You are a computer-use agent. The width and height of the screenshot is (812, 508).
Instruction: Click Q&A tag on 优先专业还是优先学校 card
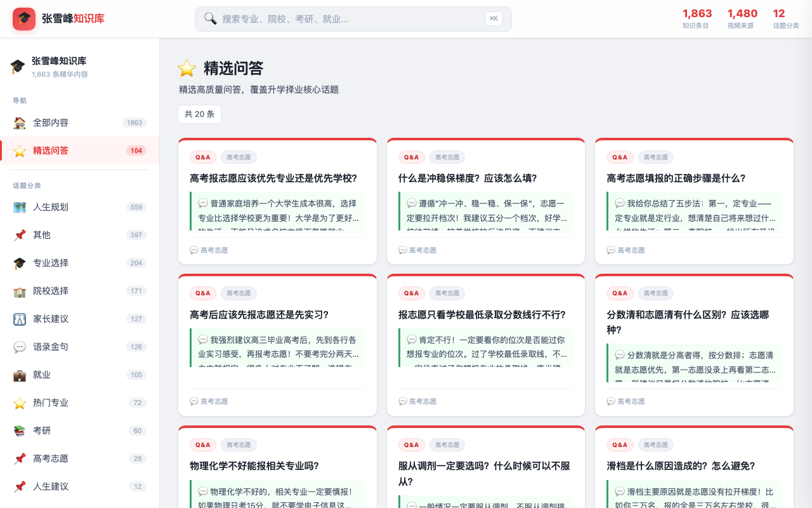point(203,157)
